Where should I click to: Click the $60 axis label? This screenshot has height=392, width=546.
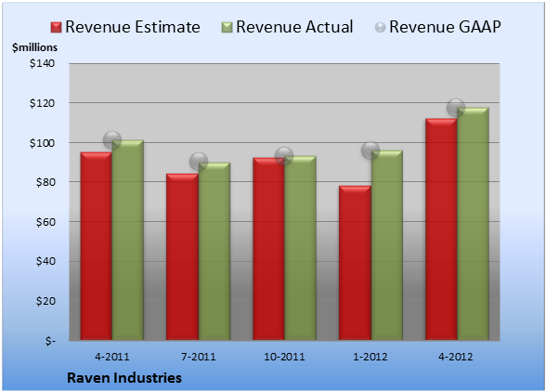[x=45, y=222]
